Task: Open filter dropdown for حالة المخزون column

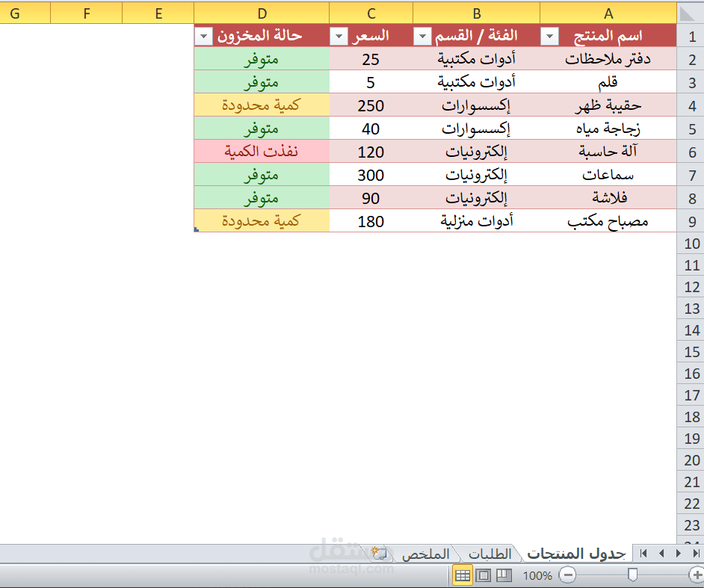Action: [204, 36]
